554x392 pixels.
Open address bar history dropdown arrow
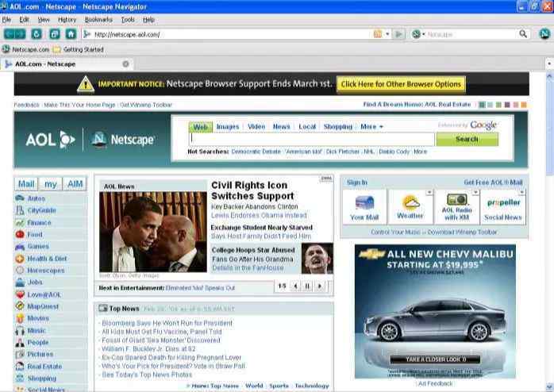387,34
